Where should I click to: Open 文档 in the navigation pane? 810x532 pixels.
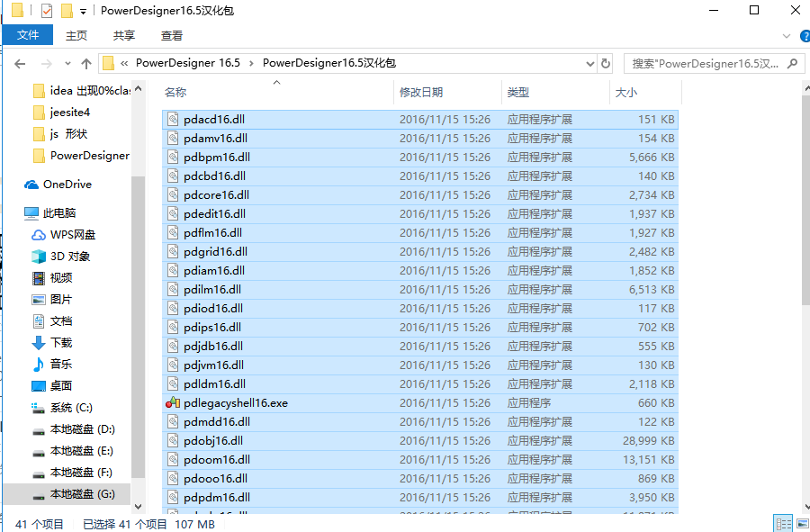51,321
